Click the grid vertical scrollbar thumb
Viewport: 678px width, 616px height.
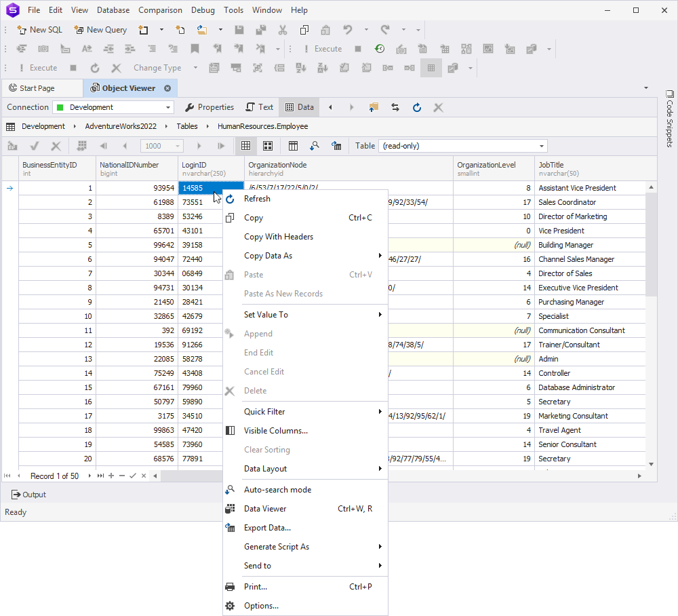pyautogui.click(x=651, y=244)
